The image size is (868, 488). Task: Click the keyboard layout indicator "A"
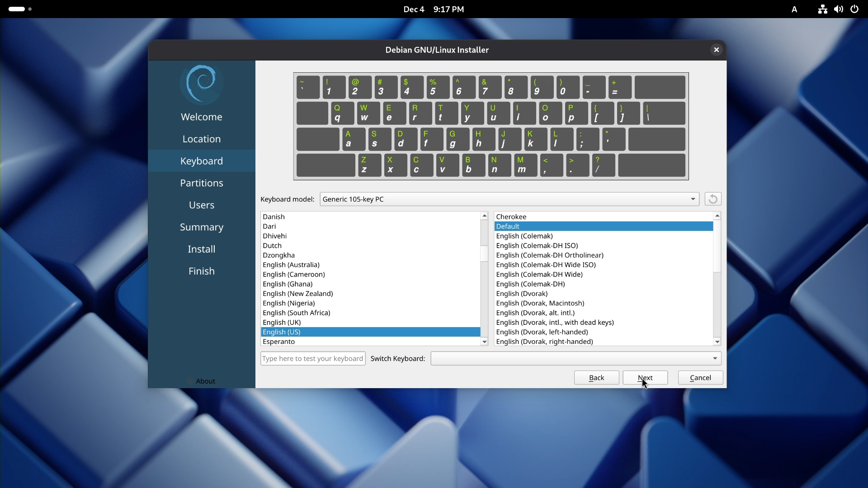pos(794,9)
